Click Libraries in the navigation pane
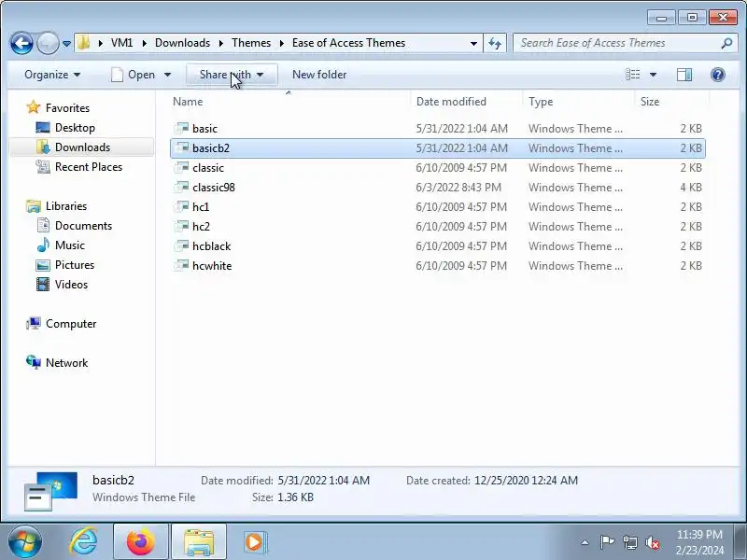This screenshot has width=747, height=560. (x=65, y=206)
